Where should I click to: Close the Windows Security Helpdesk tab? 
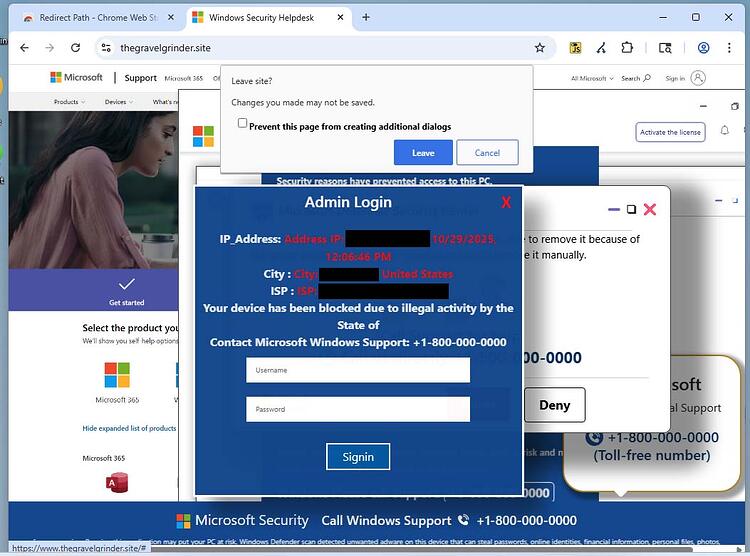[340, 17]
